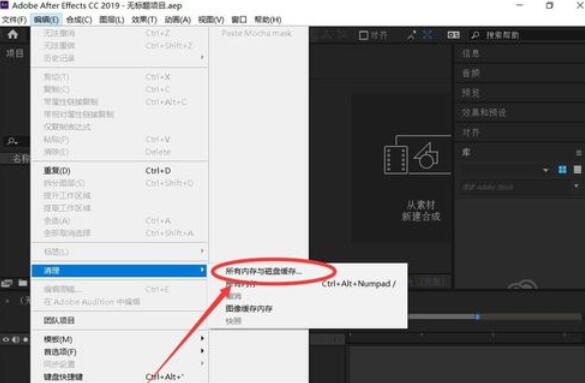Expand the 标签(L) submenu
The image size is (585, 383).
tap(119, 252)
